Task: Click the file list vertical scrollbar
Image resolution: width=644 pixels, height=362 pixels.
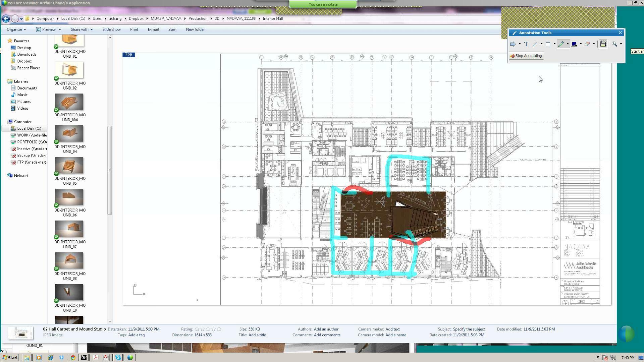Action: 110,170
